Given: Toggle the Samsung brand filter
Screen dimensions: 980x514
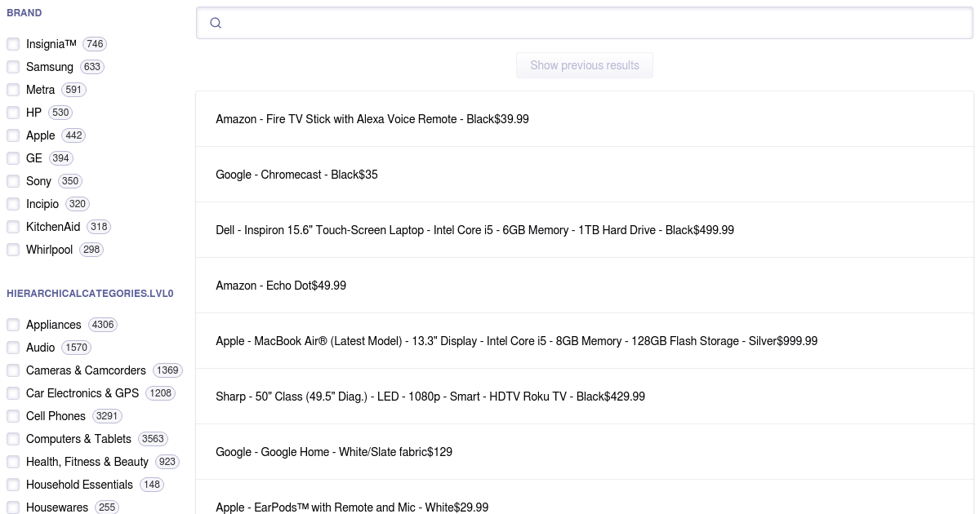Looking at the screenshot, I should (13, 67).
